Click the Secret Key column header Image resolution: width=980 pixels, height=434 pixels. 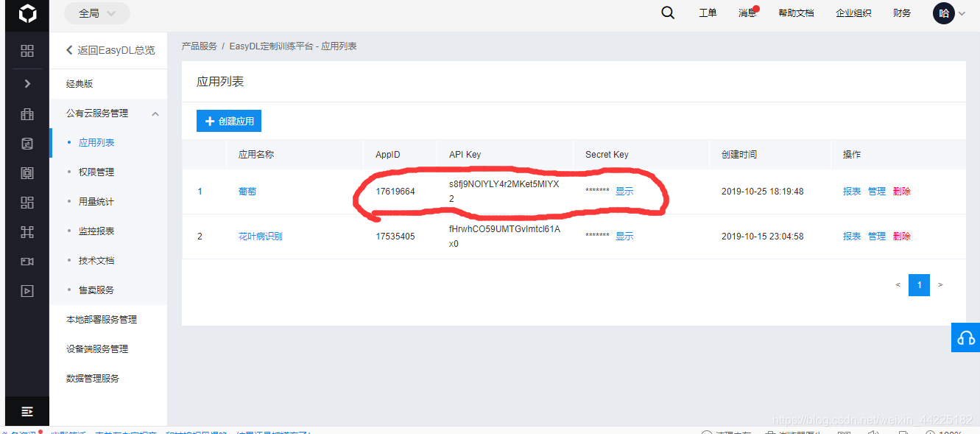coord(607,155)
